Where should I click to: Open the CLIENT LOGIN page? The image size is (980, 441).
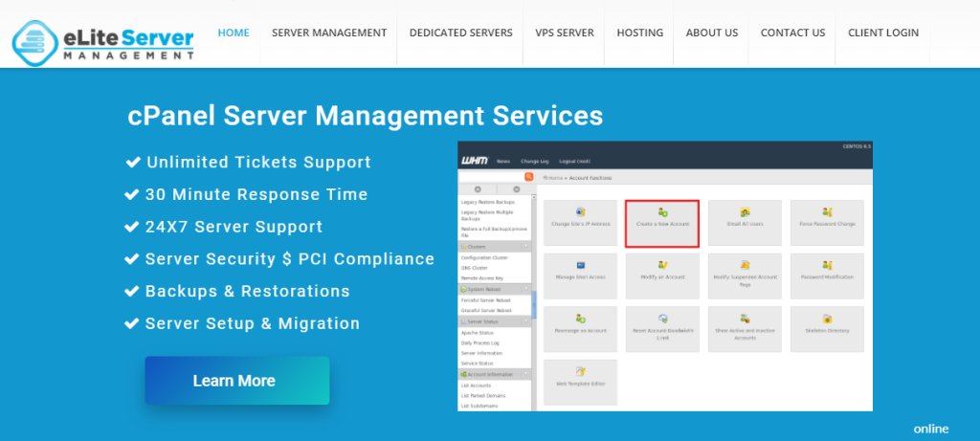point(883,33)
